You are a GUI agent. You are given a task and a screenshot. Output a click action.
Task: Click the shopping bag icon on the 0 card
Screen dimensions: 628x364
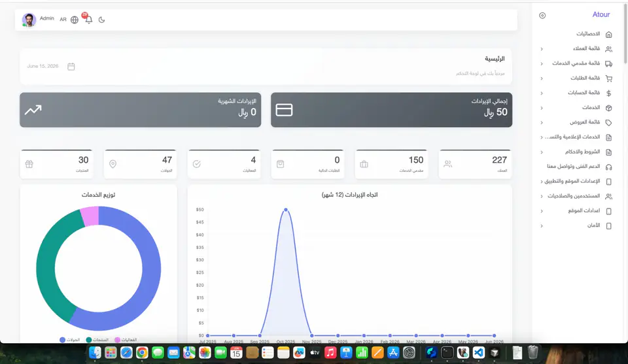pos(280,164)
